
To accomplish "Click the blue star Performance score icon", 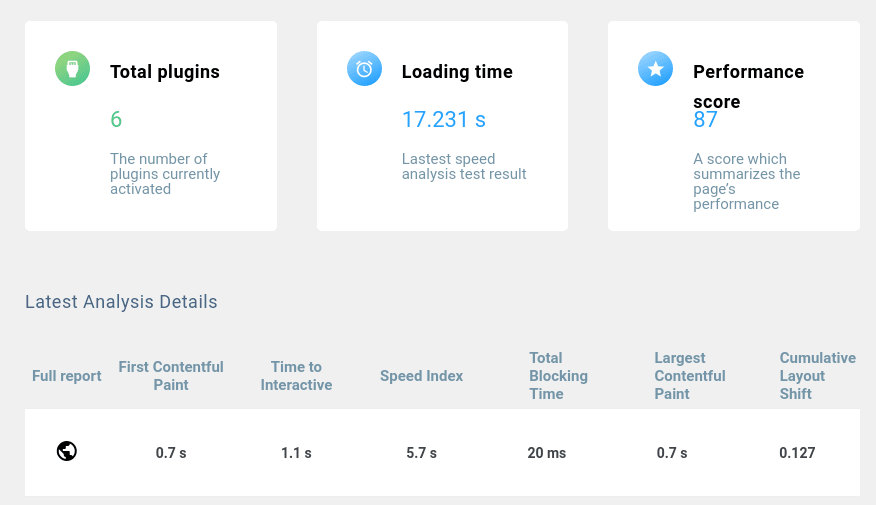I will point(655,69).
